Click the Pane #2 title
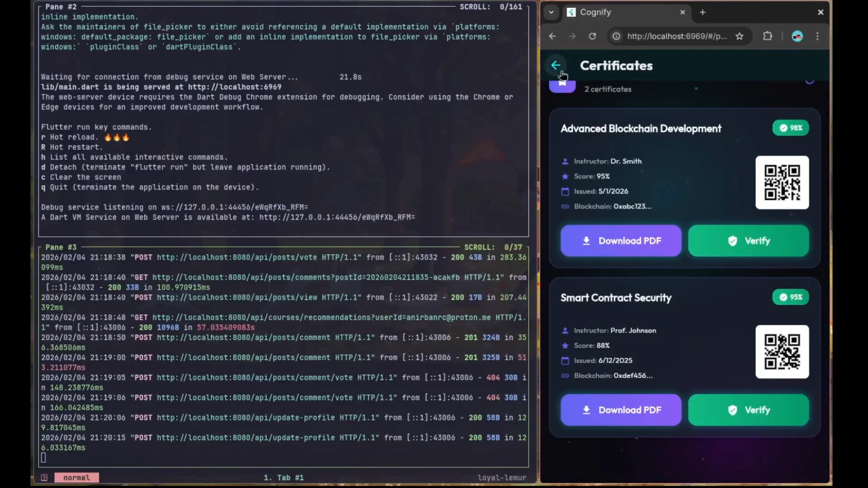868x488 pixels. pyautogui.click(x=61, y=7)
